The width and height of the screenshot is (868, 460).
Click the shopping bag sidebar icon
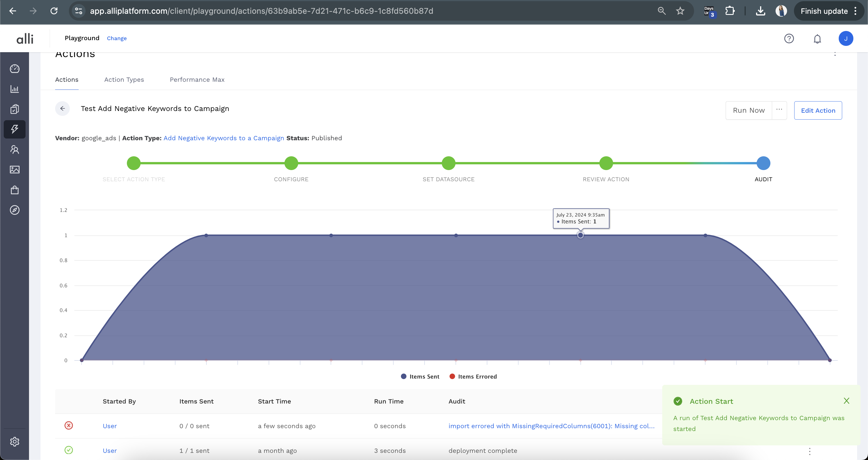(14, 190)
